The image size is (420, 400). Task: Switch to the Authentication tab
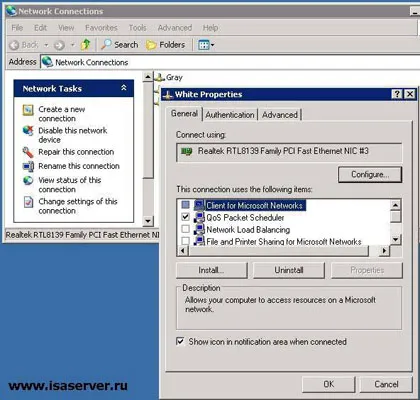(230, 115)
